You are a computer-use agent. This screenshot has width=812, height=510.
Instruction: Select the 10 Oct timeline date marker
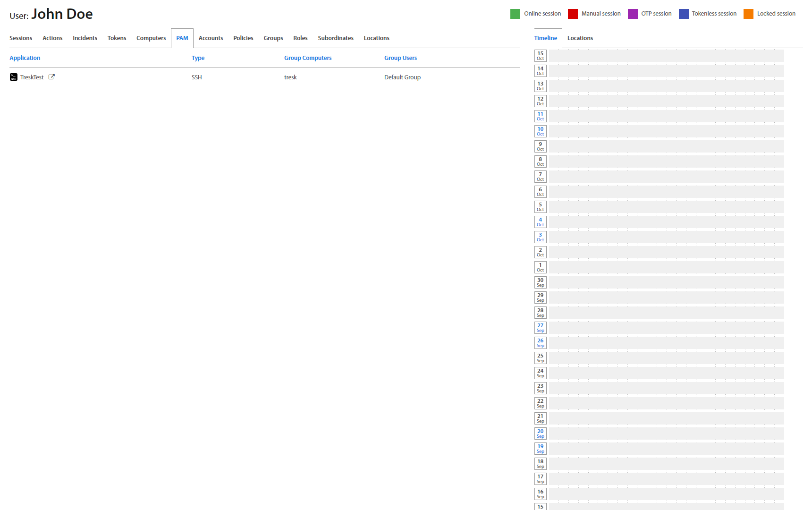pyautogui.click(x=540, y=131)
